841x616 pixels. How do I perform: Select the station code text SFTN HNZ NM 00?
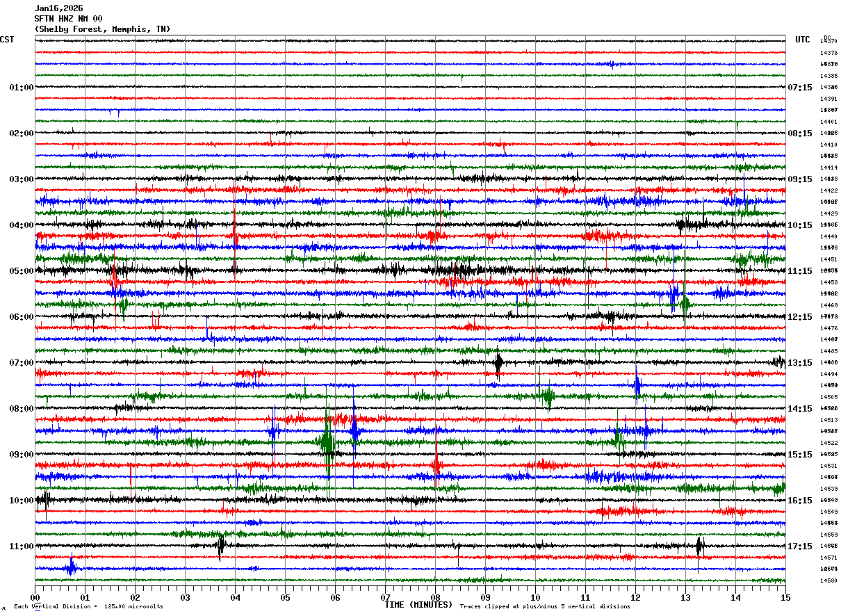[68, 19]
